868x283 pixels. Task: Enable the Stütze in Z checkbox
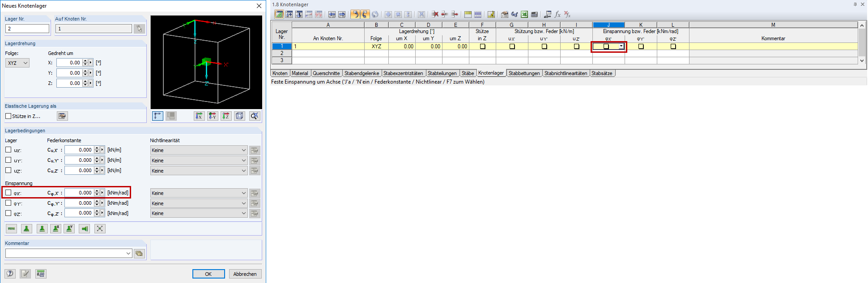tap(8, 116)
